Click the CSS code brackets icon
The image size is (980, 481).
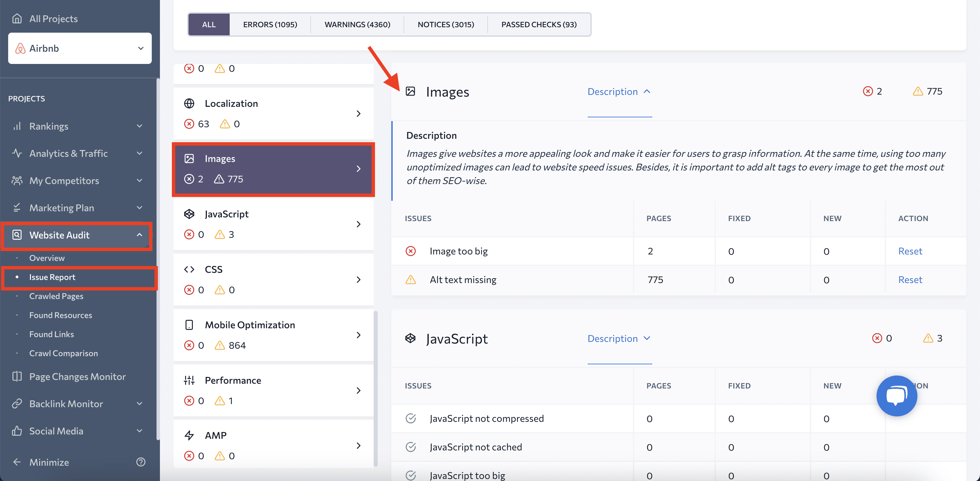189,269
